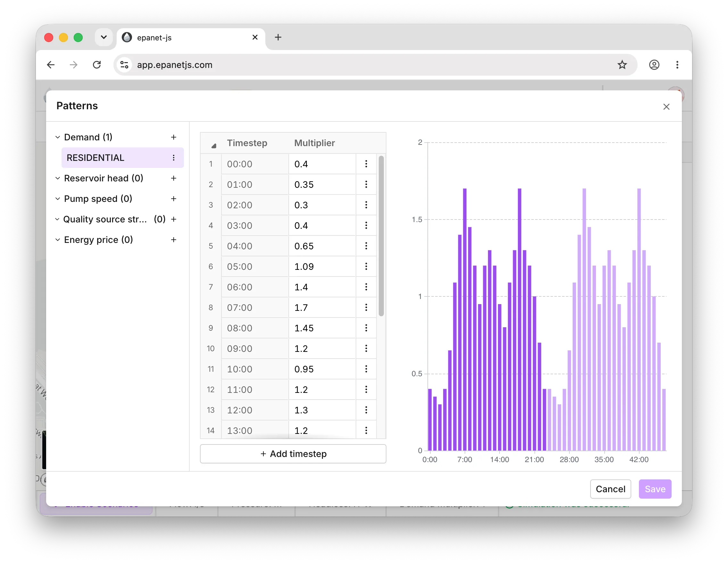Add a new Pump speed pattern

pos(174,199)
